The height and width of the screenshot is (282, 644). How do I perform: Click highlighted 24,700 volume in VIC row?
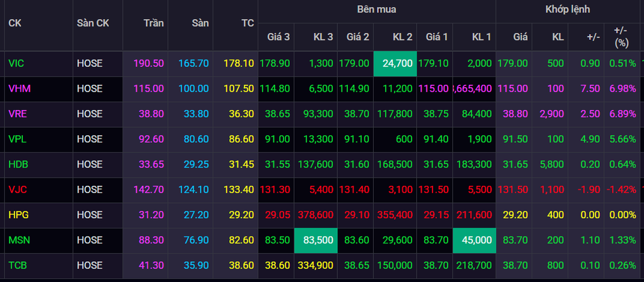395,63
